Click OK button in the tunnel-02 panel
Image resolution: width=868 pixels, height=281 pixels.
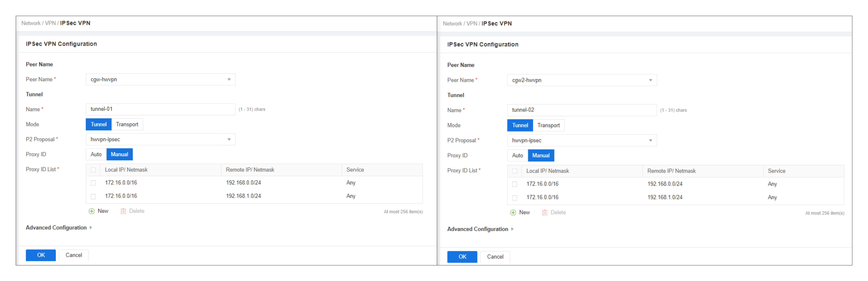(462, 257)
